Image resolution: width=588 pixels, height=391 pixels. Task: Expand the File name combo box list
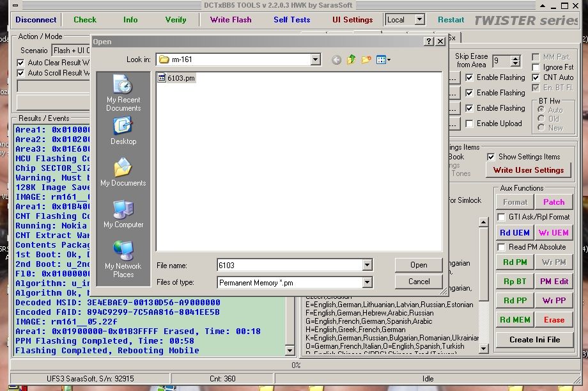(x=367, y=265)
